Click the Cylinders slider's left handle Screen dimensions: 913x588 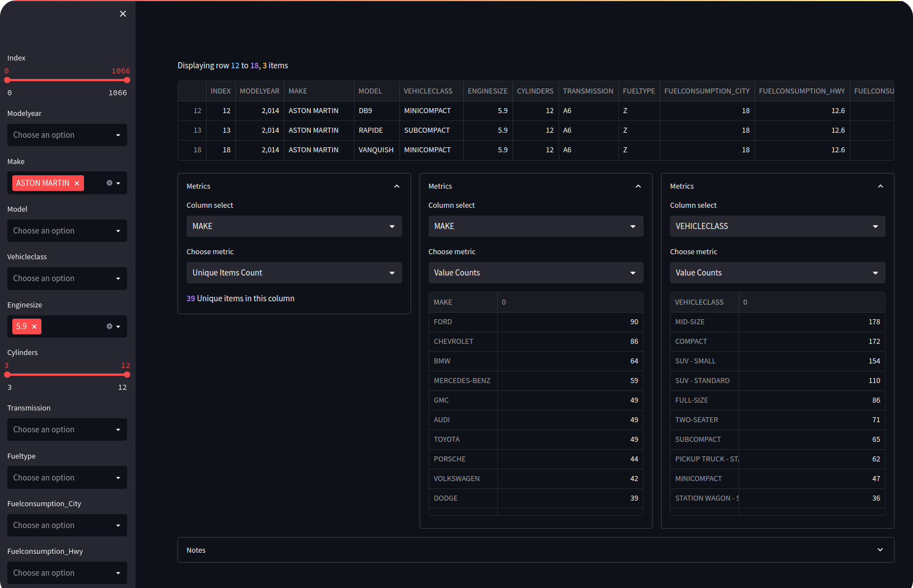click(7, 375)
